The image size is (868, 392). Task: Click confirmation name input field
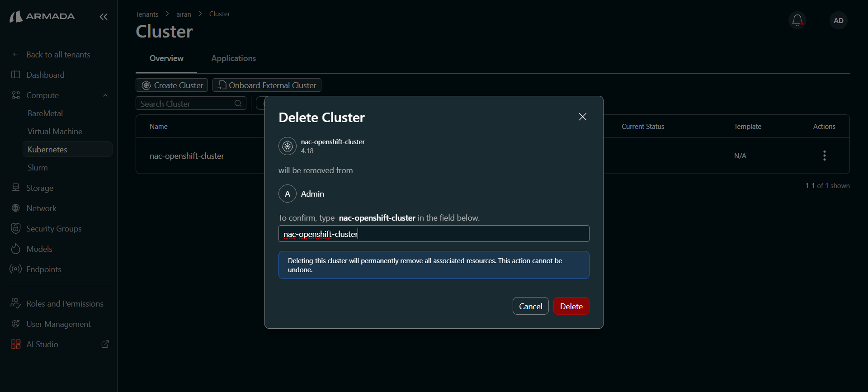tap(434, 234)
